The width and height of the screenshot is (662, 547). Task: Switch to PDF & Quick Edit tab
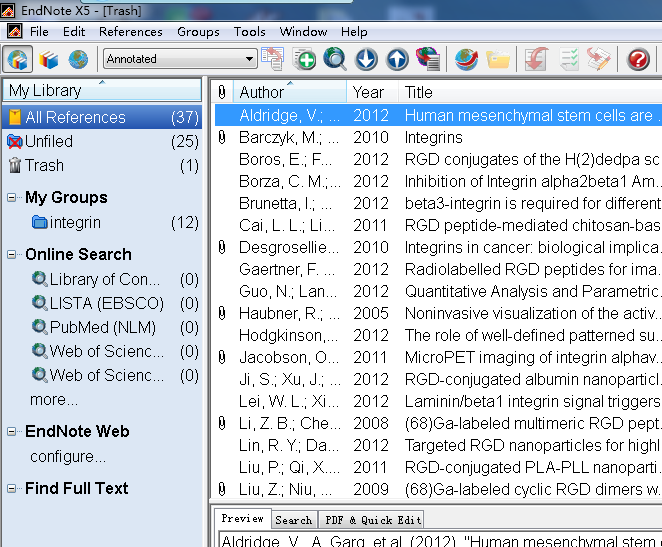[373, 520]
